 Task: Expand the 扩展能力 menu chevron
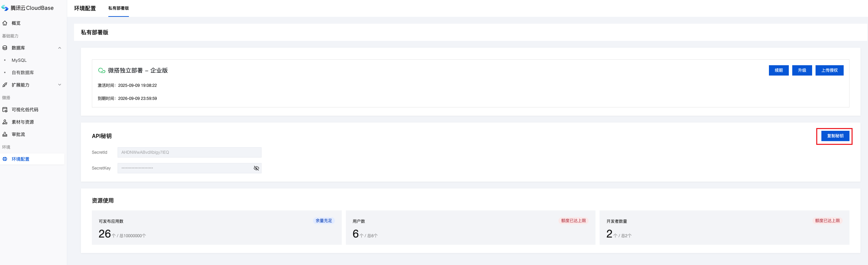60,85
